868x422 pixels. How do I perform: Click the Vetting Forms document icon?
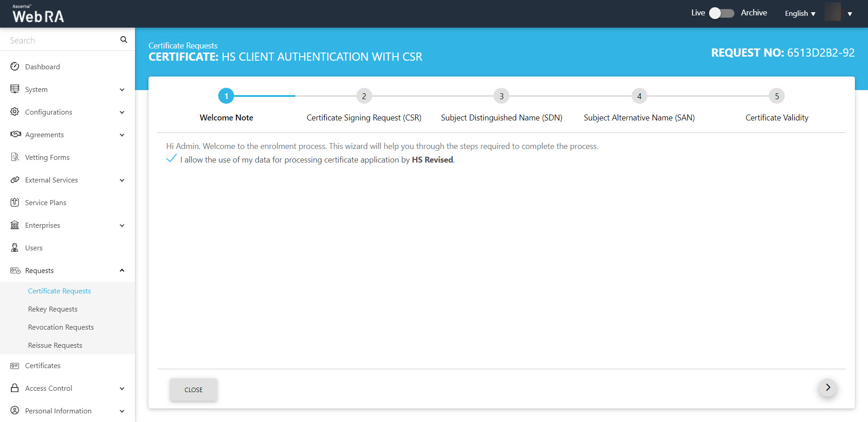coord(15,157)
